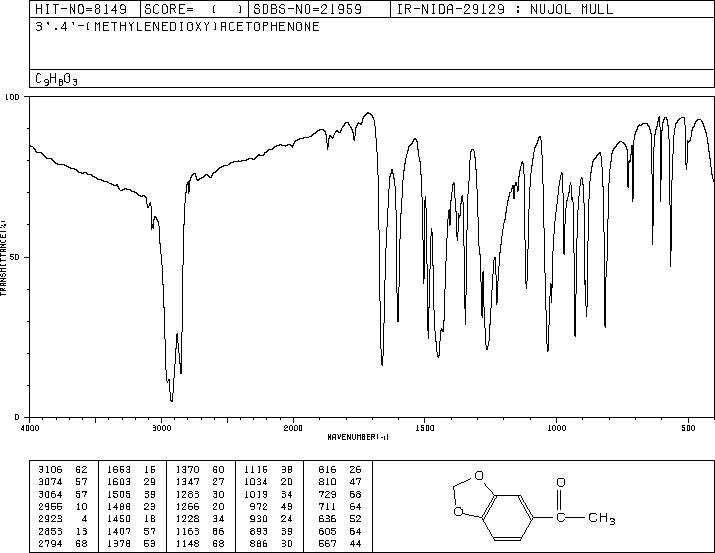Click the 1407 peak table entry

coord(131,532)
